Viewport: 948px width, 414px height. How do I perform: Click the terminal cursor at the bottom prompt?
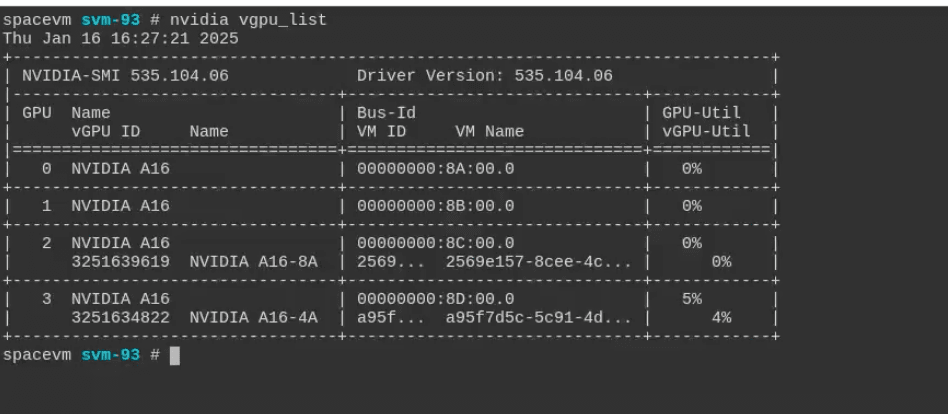click(175, 356)
